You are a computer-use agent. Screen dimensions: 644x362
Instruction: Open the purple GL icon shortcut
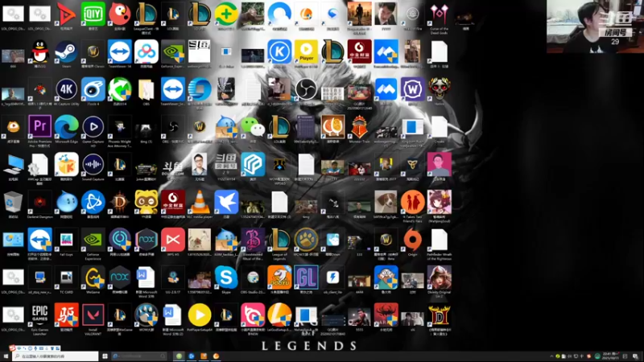[306, 278]
